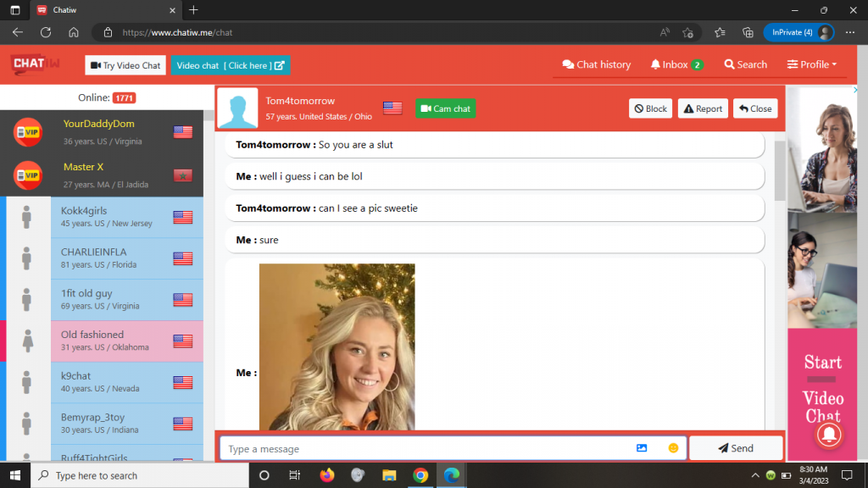Open the Video chat Click here link
Screen dimensions: 868x488
coord(230,65)
